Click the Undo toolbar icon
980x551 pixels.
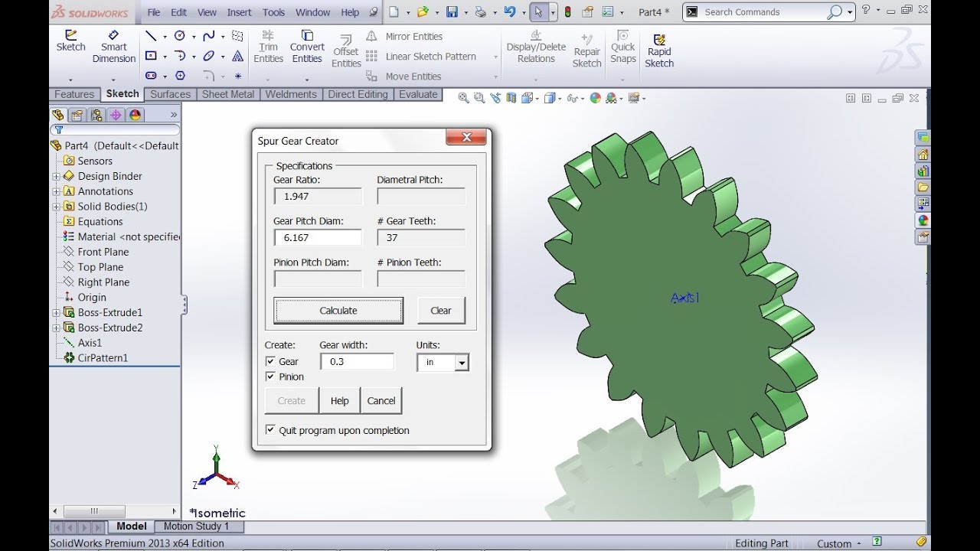[x=510, y=11]
